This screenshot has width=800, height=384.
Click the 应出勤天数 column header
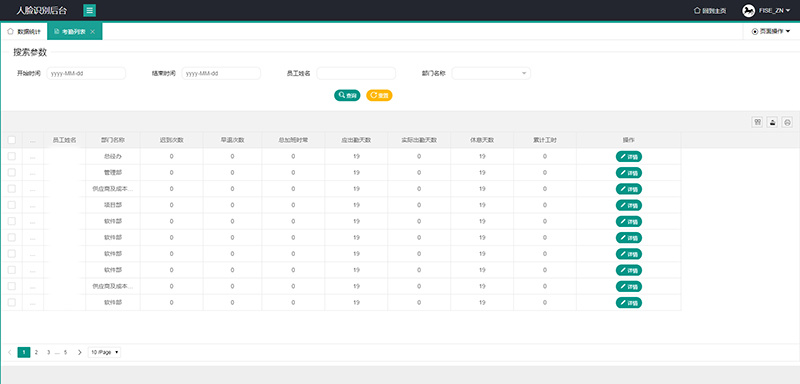coord(356,140)
